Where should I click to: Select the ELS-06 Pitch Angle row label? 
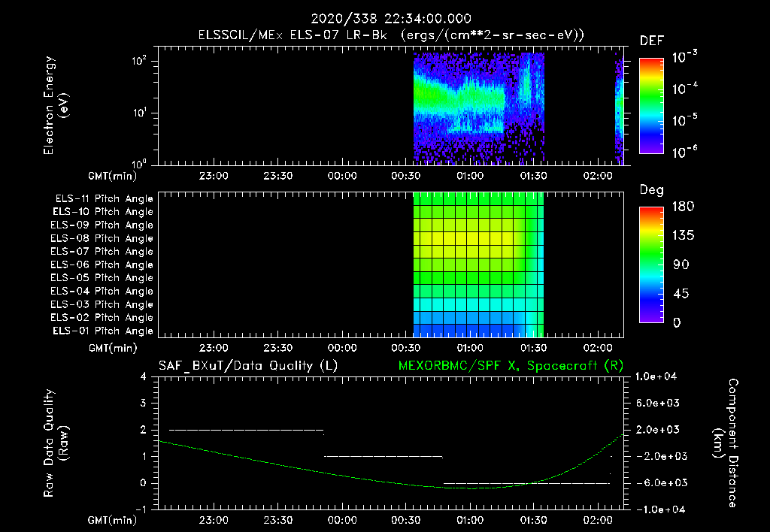[x=102, y=265]
